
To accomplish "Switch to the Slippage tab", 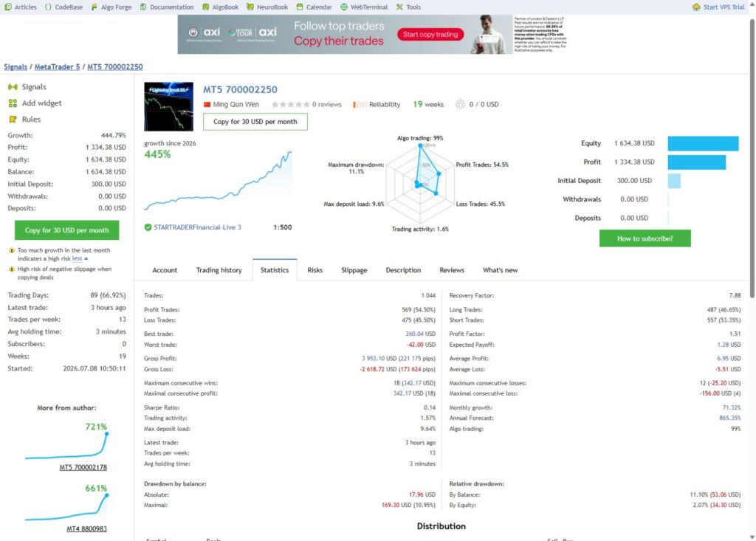I will [354, 270].
